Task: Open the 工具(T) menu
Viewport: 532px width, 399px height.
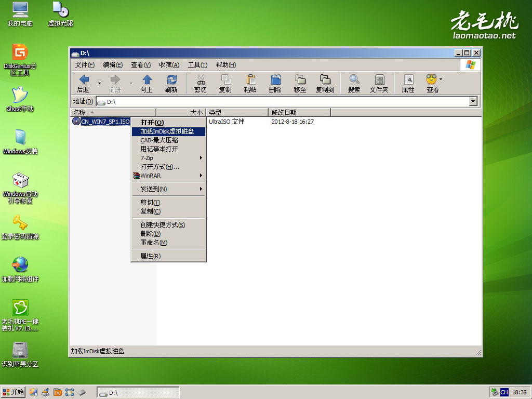Action: click(197, 65)
